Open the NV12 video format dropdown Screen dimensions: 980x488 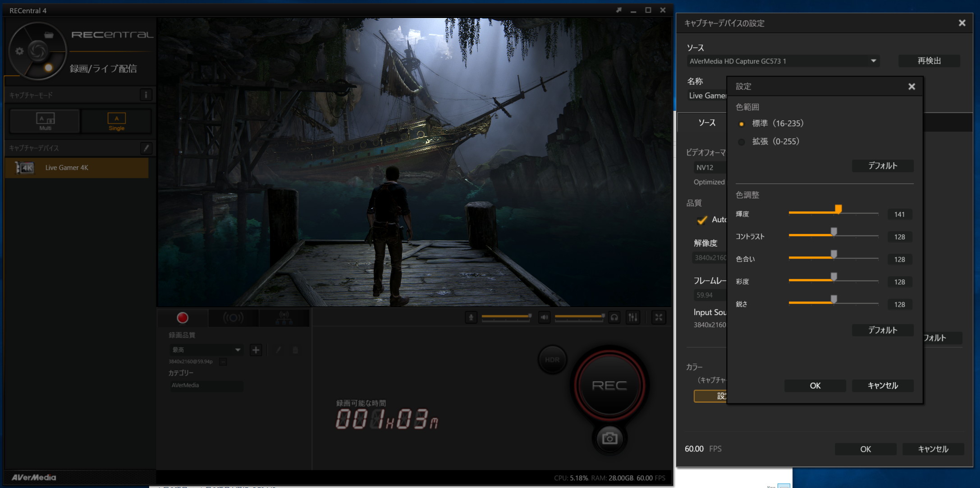[710, 168]
